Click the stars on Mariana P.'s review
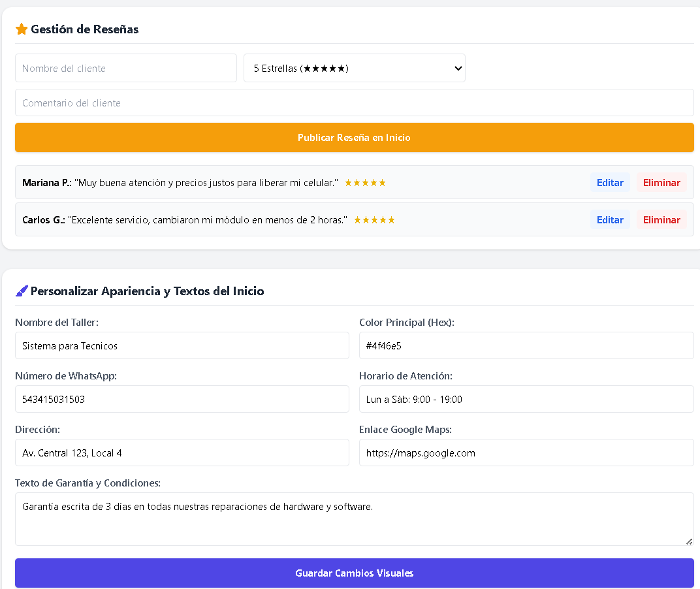 365,183
